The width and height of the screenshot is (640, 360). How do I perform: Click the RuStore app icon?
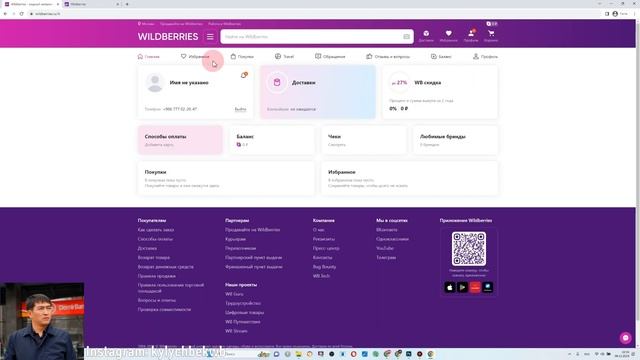[x=488, y=287]
